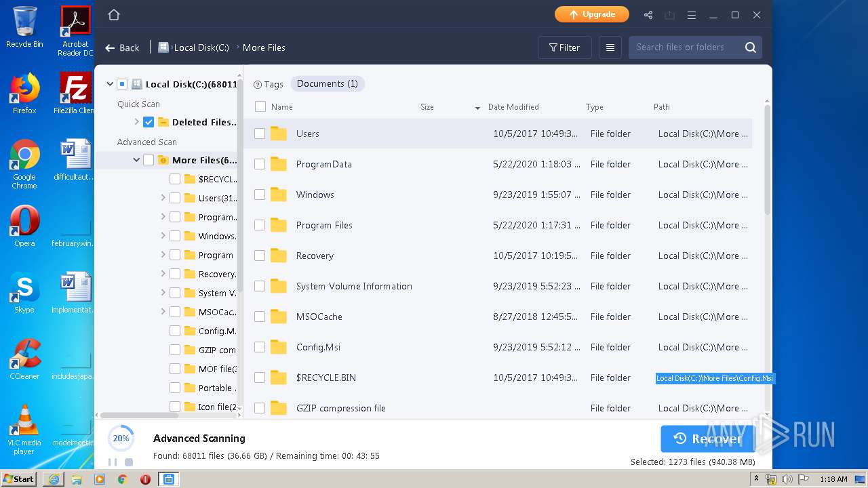Select the Documents (1) tag
Image resolution: width=868 pixels, height=488 pixels.
[328, 84]
